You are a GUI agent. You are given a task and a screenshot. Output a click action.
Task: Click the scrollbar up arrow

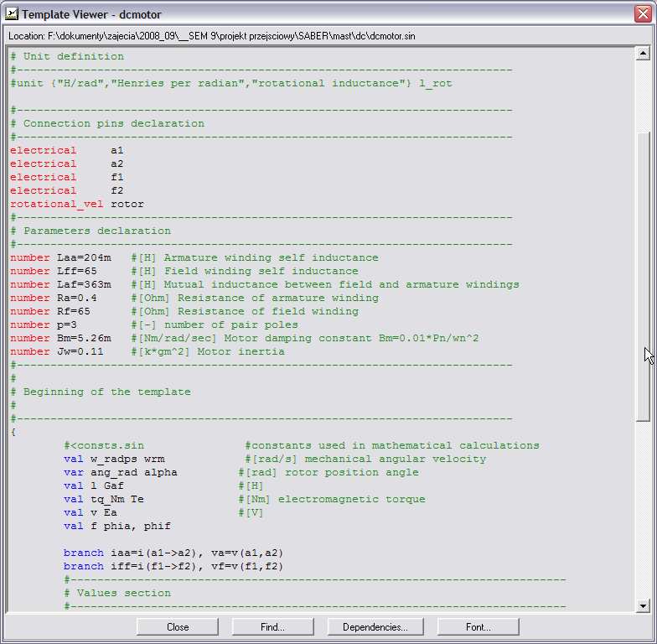click(643, 54)
